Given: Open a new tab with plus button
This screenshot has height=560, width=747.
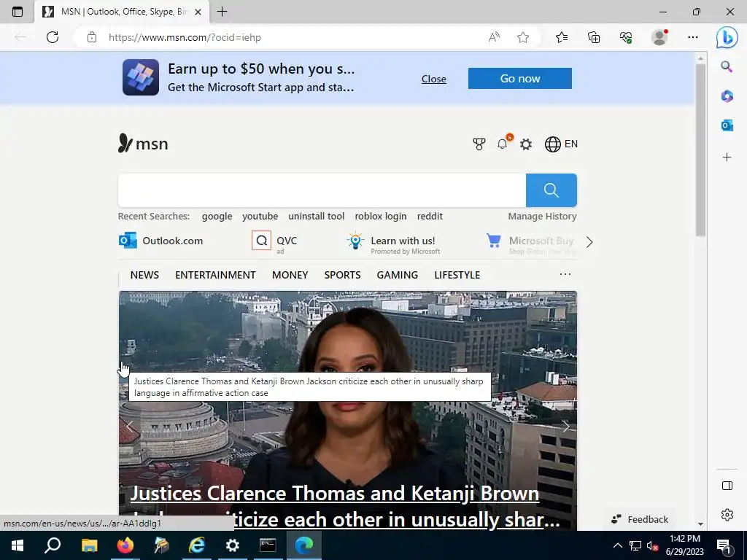Looking at the screenshot, I should coord(222,12).
